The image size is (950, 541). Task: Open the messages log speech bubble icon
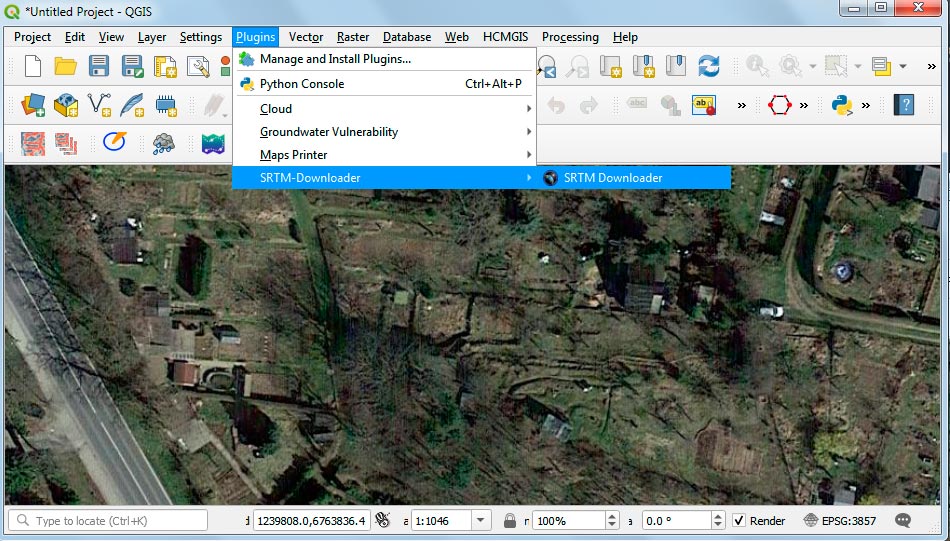click(903, 520)
